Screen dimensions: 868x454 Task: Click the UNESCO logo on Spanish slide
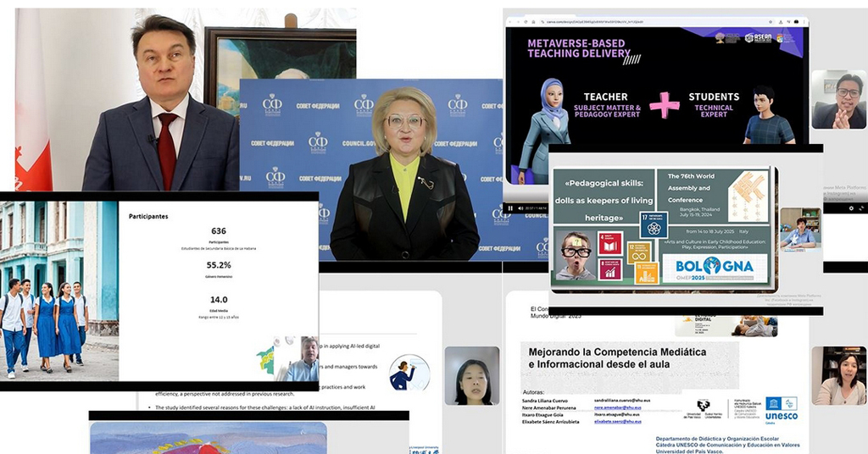(x=781, y=410)
